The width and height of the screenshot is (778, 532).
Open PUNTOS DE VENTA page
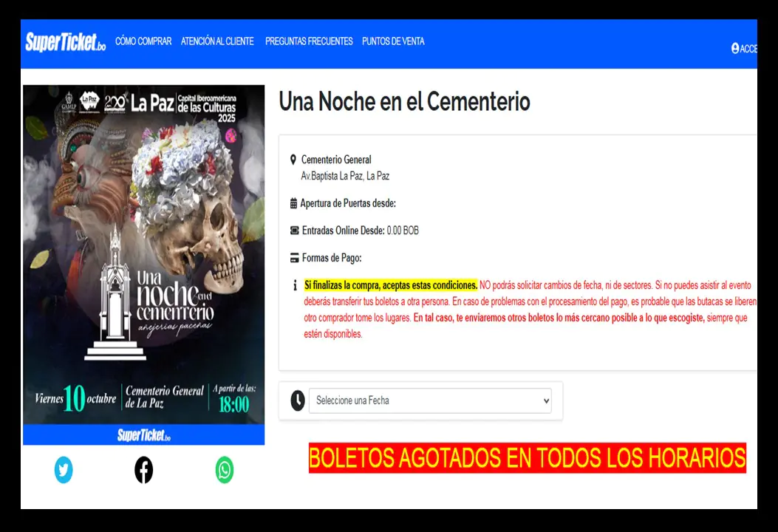(393, 41)
